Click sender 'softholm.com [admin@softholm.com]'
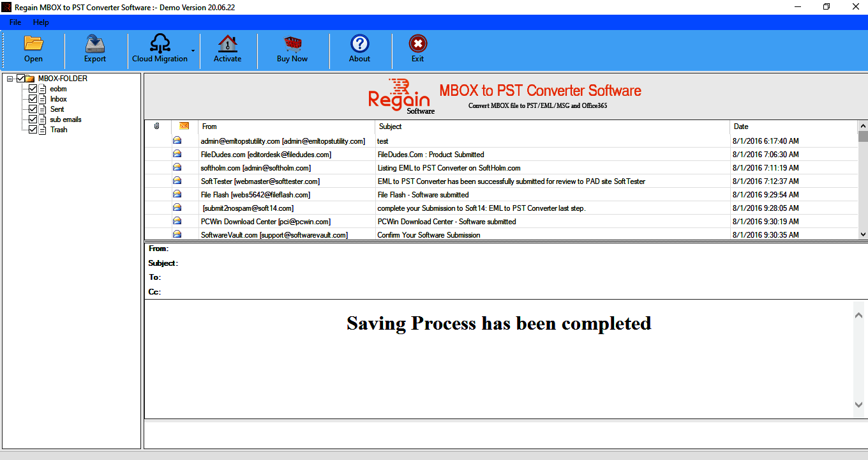 point(256,168)
